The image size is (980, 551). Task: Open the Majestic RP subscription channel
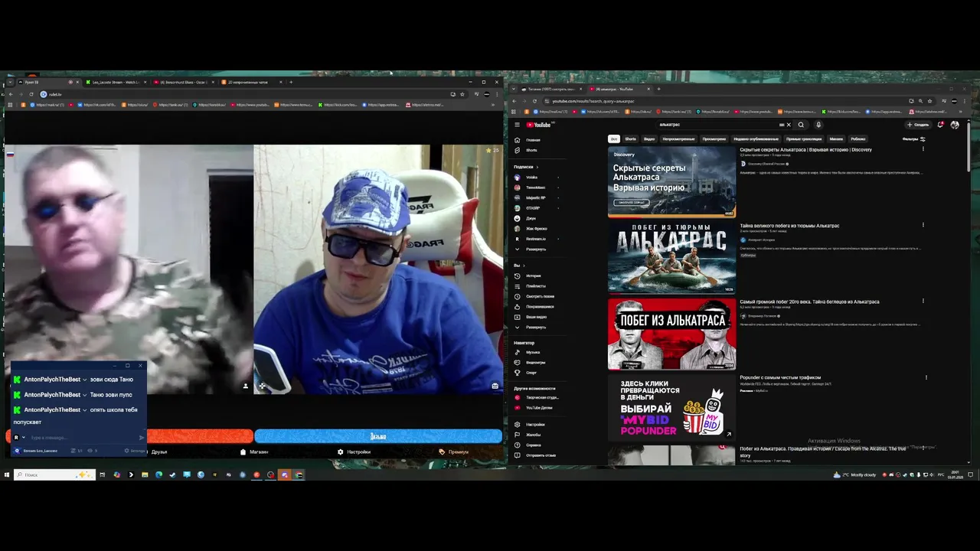(x=536, y=197)
